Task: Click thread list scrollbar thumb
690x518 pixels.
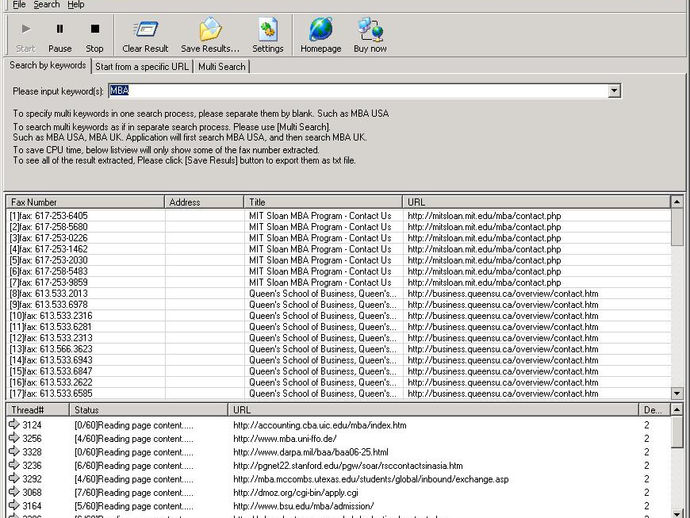Action: (x=677, y=432)
